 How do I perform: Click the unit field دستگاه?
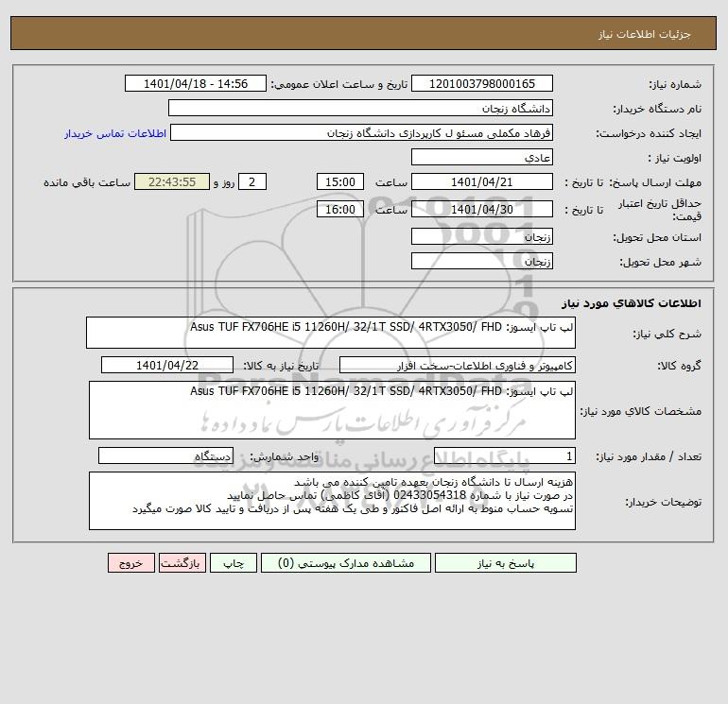(x=165, y=456)
